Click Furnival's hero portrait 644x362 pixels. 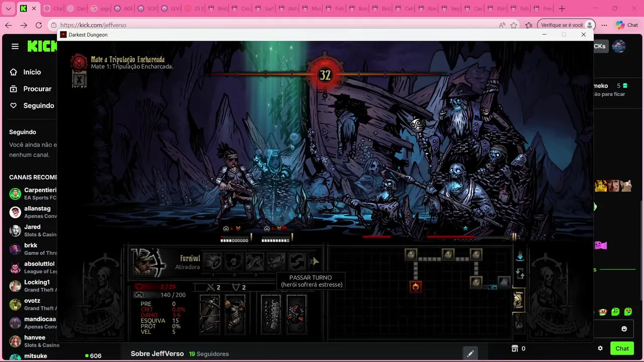[148, 262]
